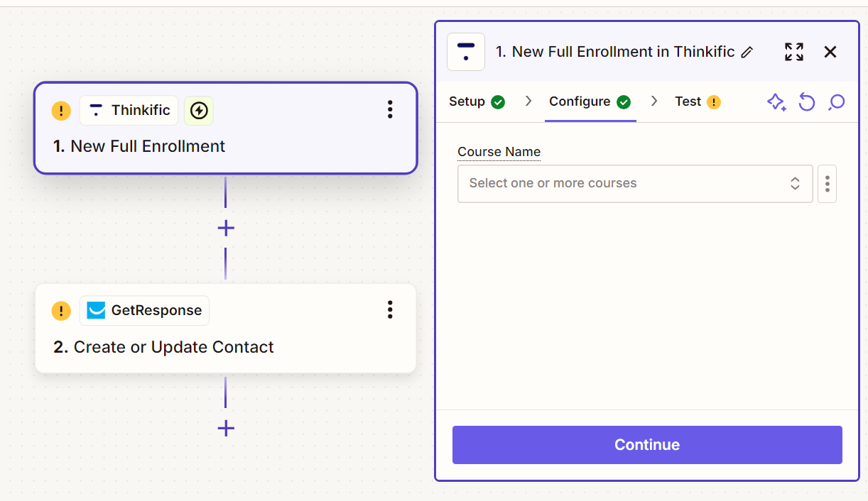
Task: Open three-dot options beside Course Name field
Action: pos(827,183)
